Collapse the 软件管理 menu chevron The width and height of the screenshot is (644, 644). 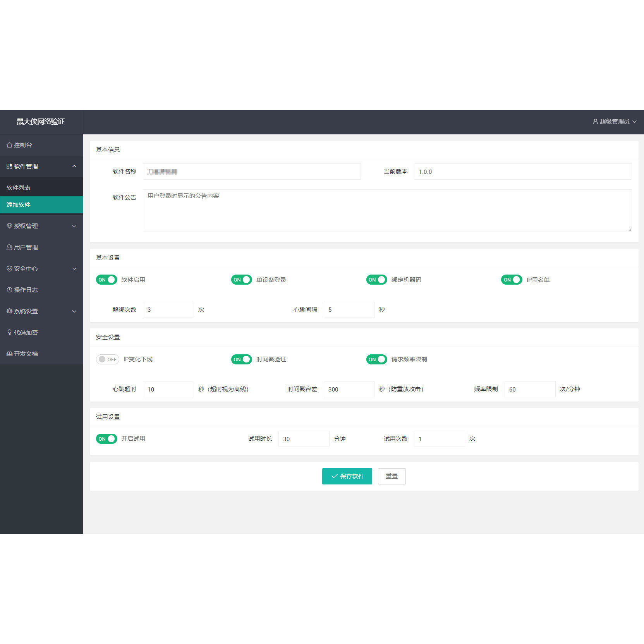(x=74, y=167)
